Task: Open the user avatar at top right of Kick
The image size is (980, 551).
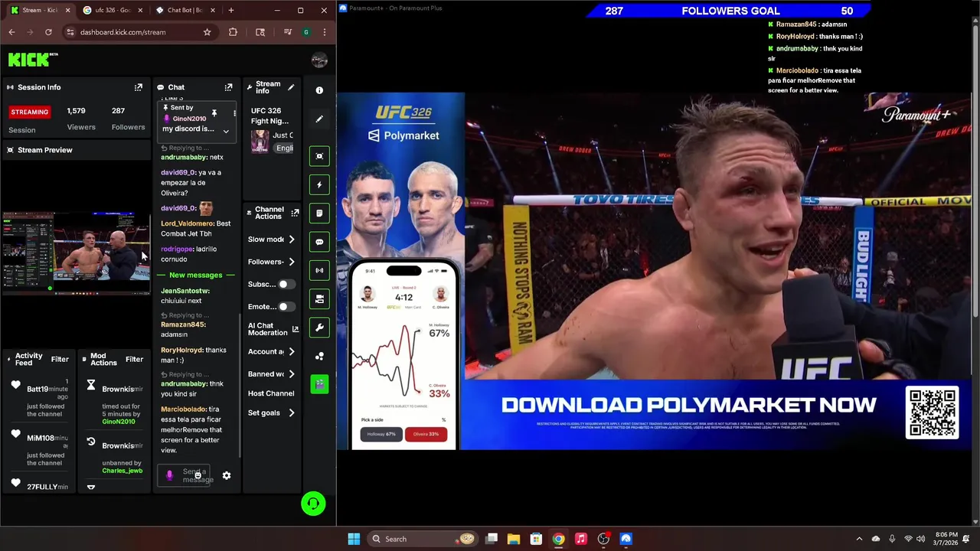Action: tap(319, 60)
